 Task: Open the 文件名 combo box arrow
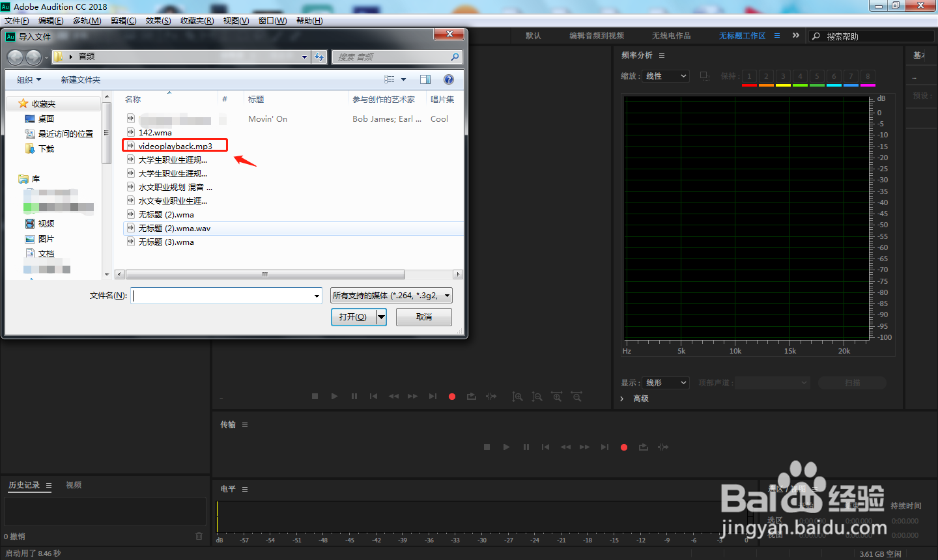(317, 296)
